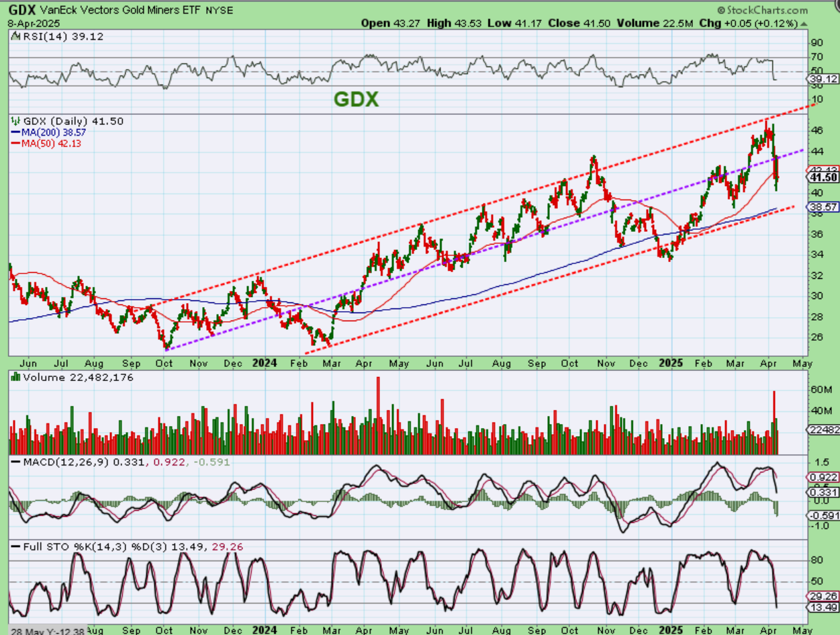Click the MA(200) 38.57 legend text
The image size is (840, 635).
point(54,133)
